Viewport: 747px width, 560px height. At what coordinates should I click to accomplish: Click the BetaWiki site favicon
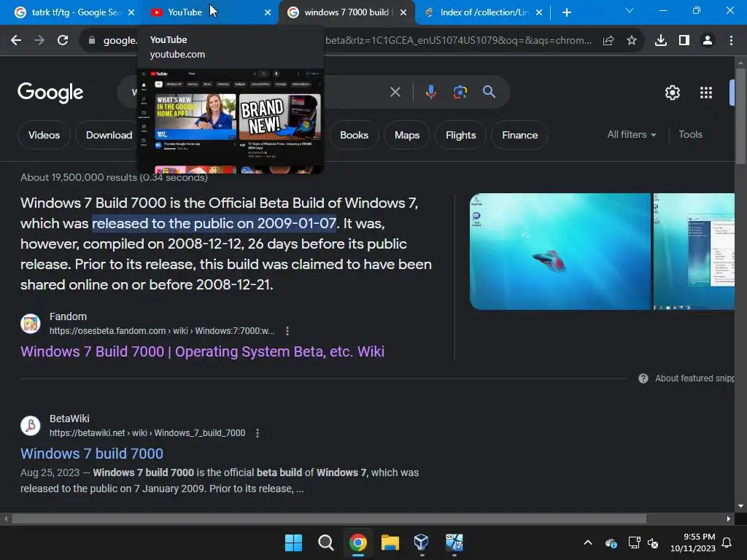(x=31, y=426)
